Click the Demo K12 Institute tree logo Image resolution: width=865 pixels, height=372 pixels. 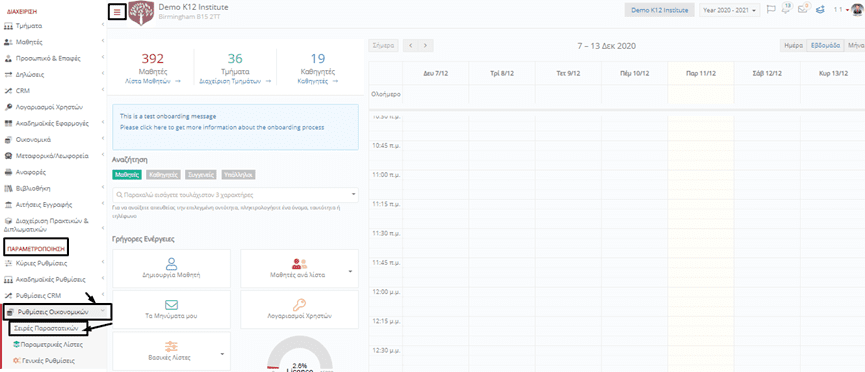tap(141, 13)
